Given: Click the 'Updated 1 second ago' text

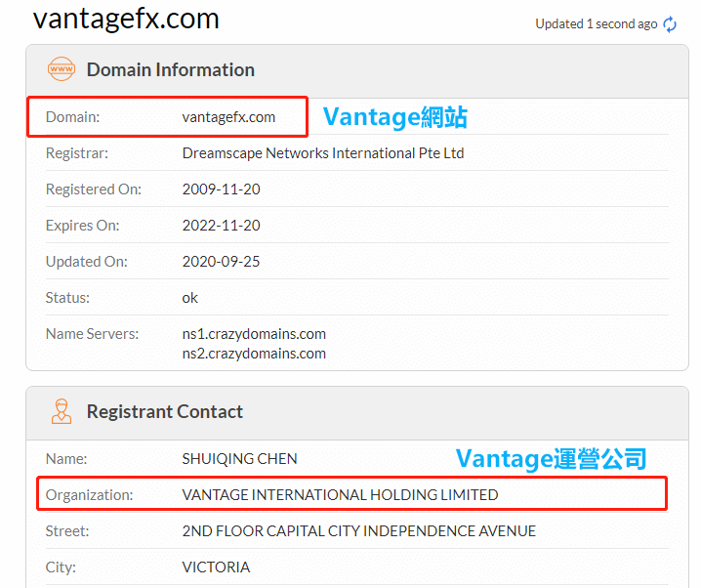Looking at the screenshot, I should pyautogui.click(x=596, y=23).
